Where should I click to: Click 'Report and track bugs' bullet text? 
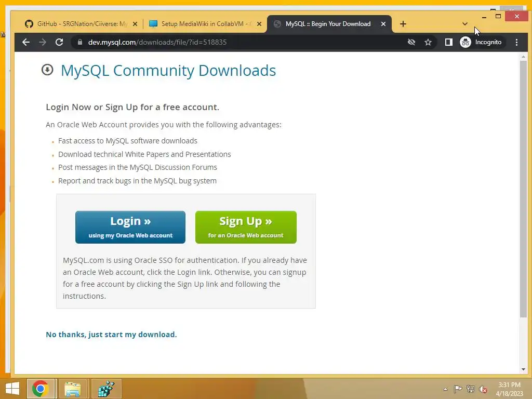(137, 181)
